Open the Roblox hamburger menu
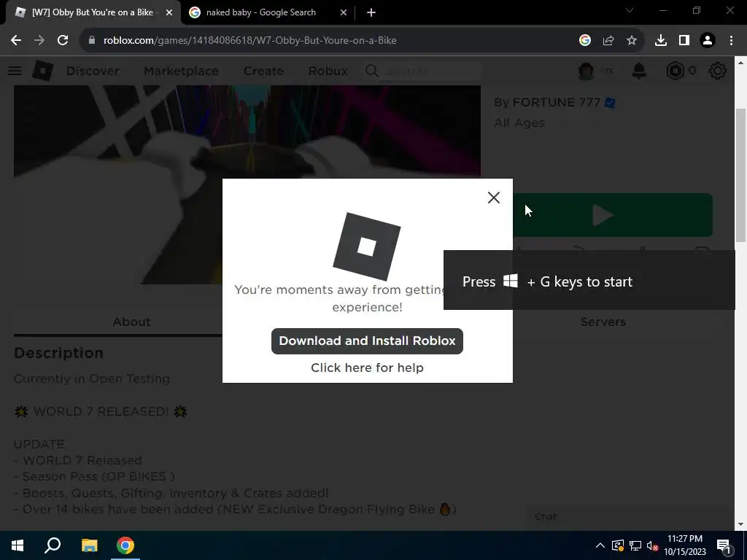Screen dimensions: 747x560 [x=15, y=71]
